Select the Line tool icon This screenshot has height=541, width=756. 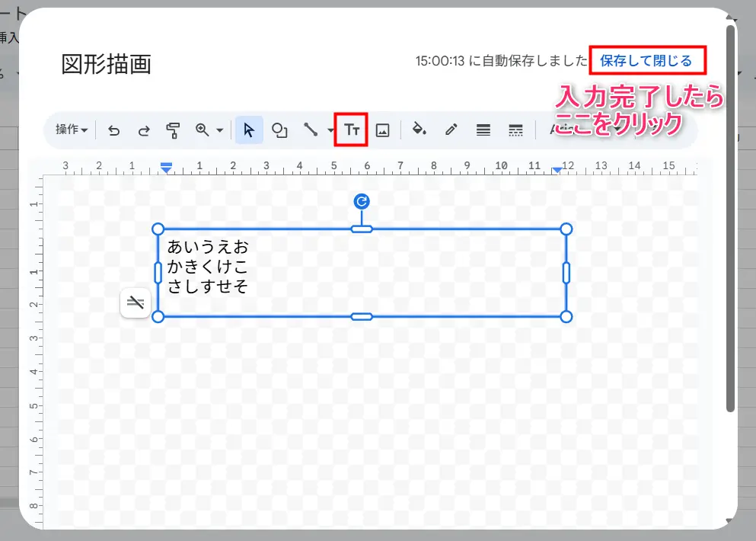311,130
